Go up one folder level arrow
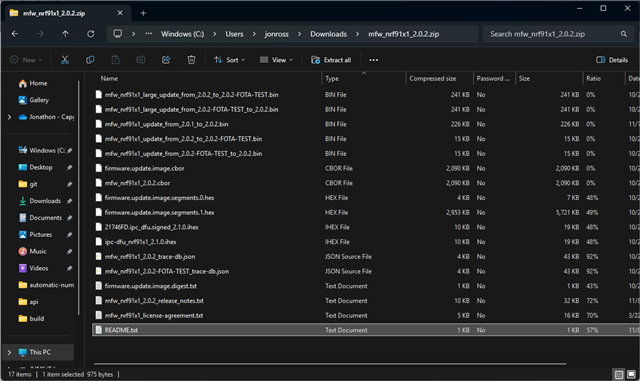The height and width of the screenshot is (381, 640). [x=65, y=34]
